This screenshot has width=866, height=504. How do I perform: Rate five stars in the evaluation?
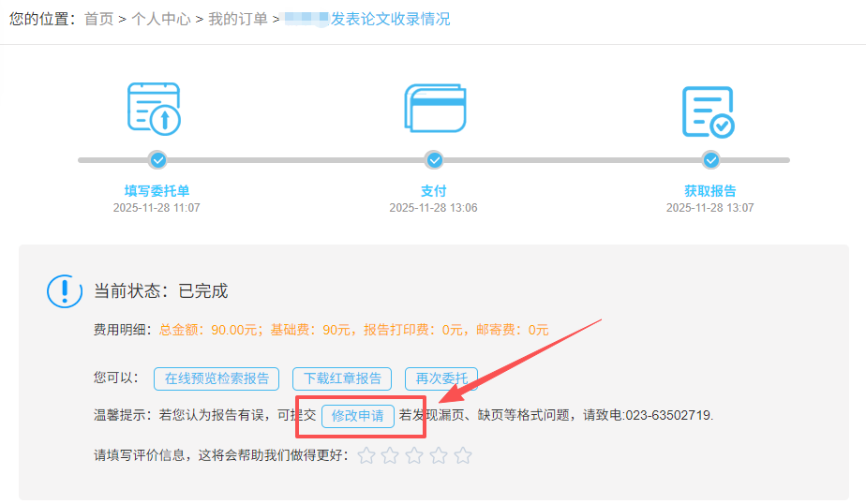click(x=463, y=456)
